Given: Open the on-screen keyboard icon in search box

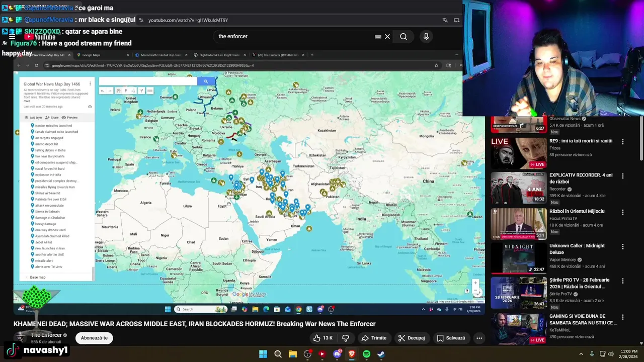Looking at the screenshot, I should pyautogui.click(x=378, y=37).
